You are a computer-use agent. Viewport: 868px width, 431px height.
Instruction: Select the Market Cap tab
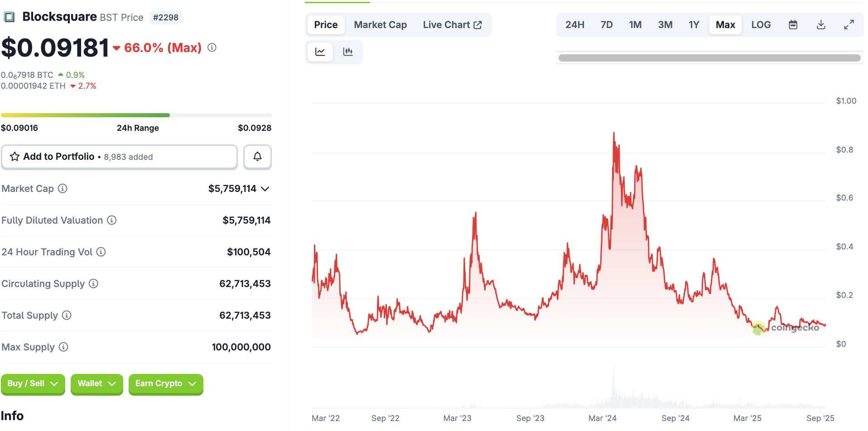point(381,25)
